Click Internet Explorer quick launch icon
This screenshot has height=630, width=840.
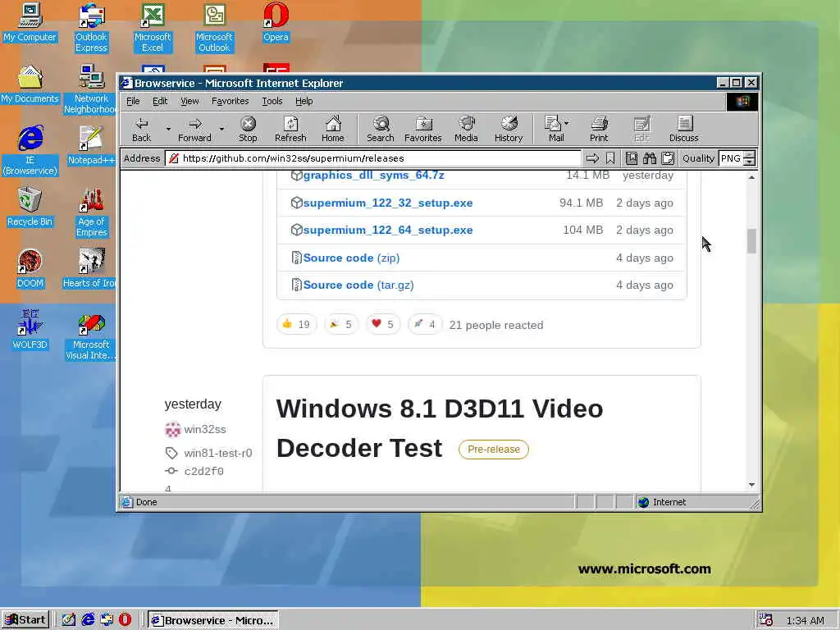(x=88, y=620)
